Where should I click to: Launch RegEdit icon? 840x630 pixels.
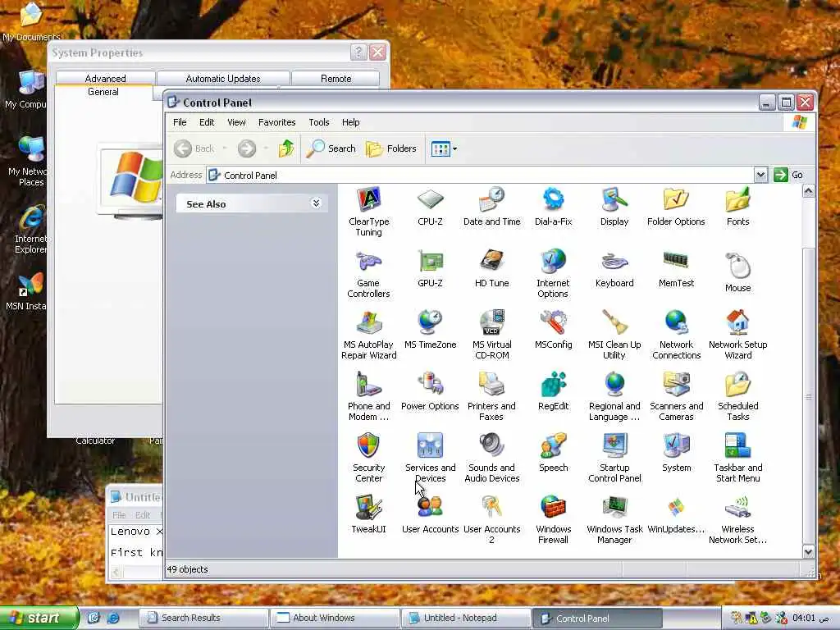click(554, 391)
